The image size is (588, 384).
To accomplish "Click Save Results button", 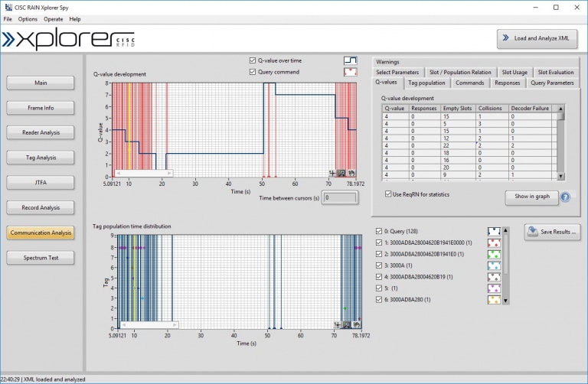I will pyautogui.click(x=552, y=232).
